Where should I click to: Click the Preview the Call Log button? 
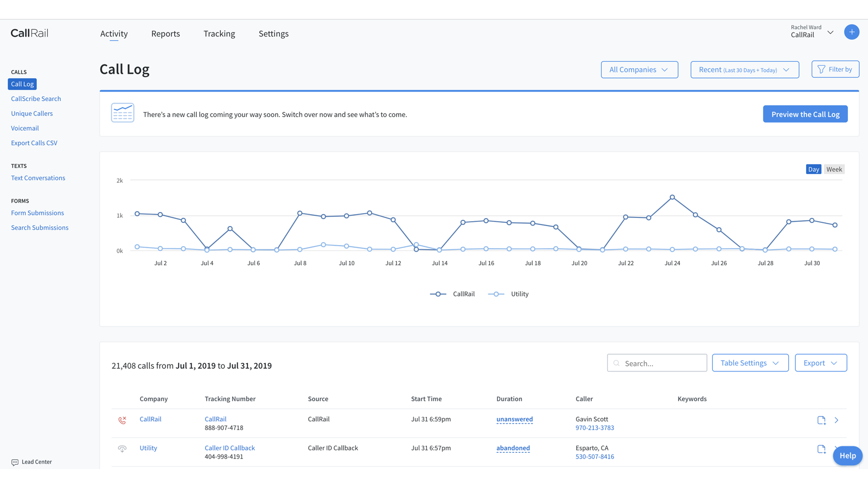(805, 114)
